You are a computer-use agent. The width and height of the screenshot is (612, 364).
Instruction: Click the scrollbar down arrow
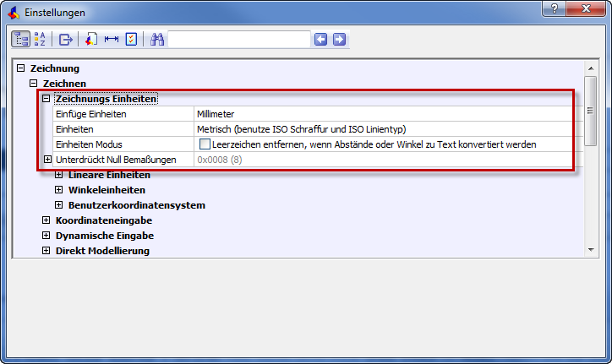coord(592,250)
